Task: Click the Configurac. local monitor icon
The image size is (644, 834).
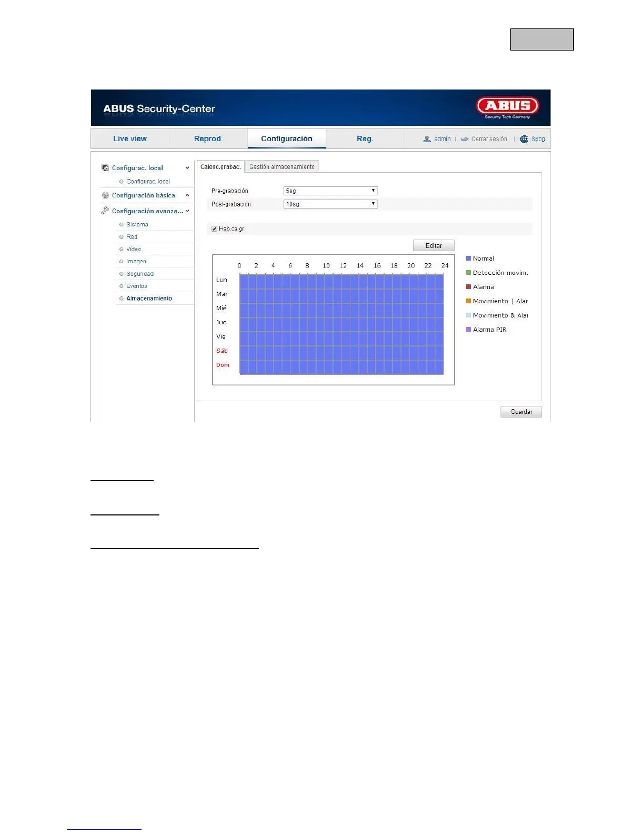Action: click(105, 168)
